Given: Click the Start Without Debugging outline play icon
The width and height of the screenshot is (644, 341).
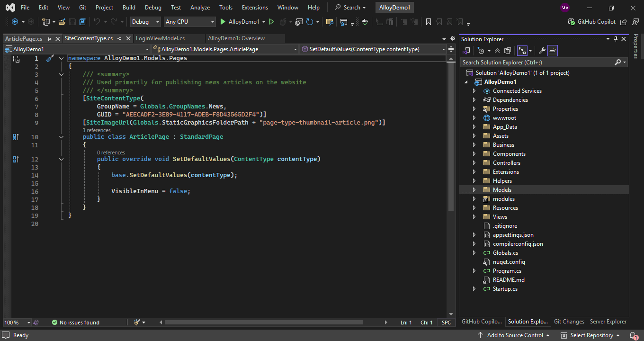Looking at the screenshot, I should [x=271, y=22].
